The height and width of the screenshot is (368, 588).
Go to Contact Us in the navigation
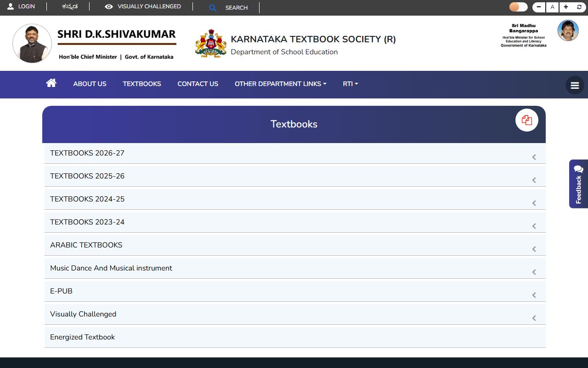point(198,84)
